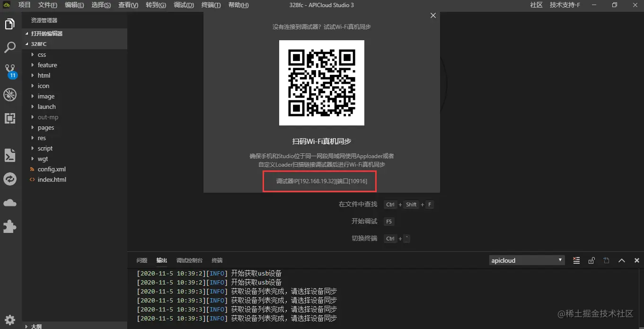Click the debugger IP 192.168.19.32 port text

coord(322,181)
